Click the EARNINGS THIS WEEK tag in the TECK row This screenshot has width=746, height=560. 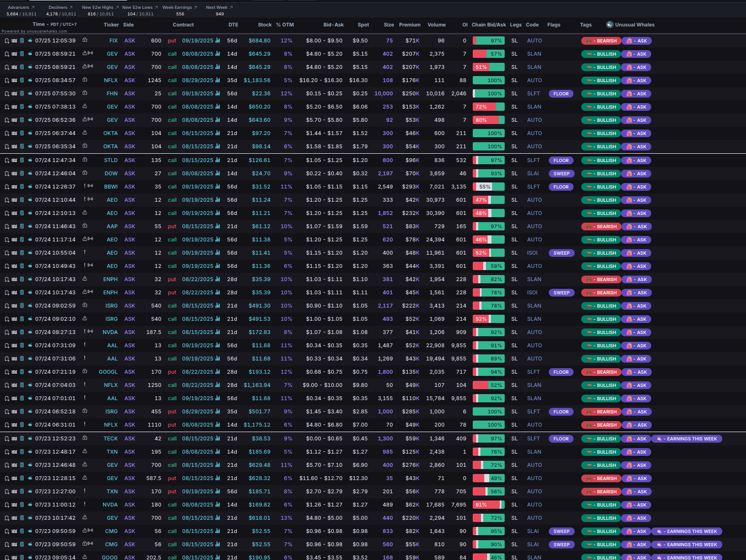pos(687,439)
